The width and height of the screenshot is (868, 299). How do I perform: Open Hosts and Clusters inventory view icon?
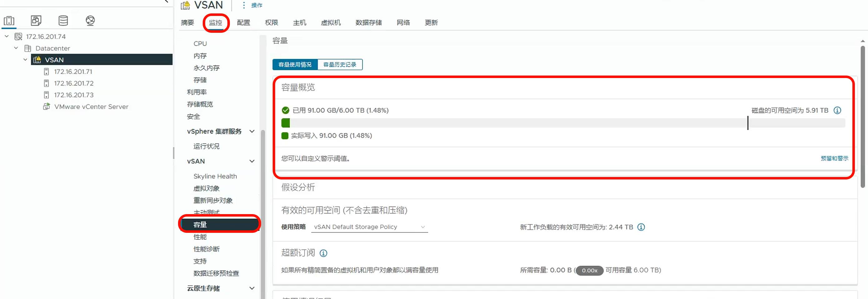point(9,21)
